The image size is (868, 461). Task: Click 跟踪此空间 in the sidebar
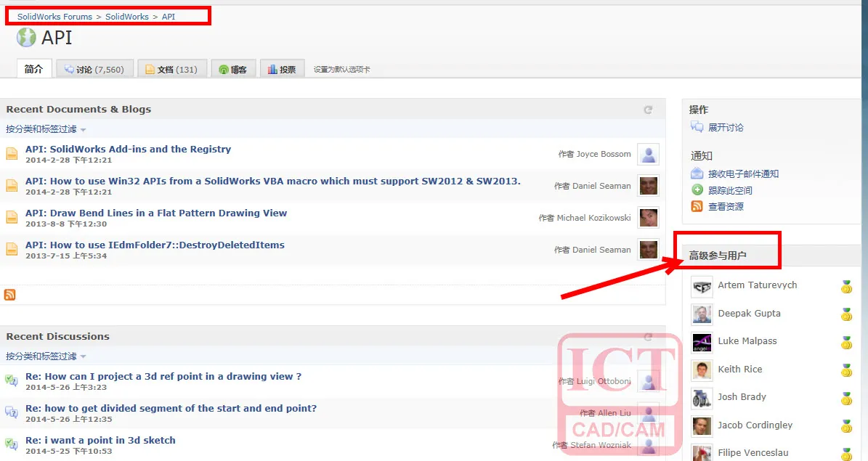click(729, 190)
